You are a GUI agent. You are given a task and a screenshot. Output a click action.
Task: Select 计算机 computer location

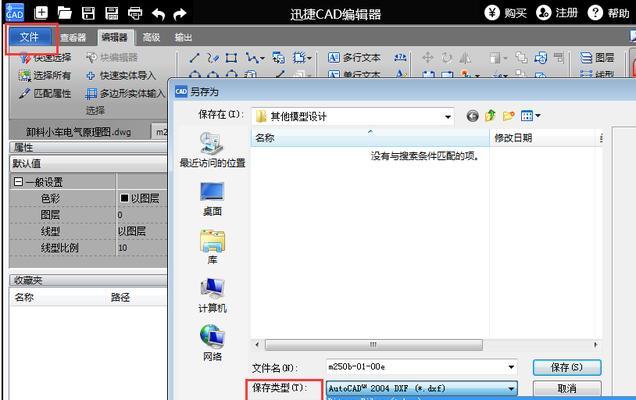click(212, 295)
